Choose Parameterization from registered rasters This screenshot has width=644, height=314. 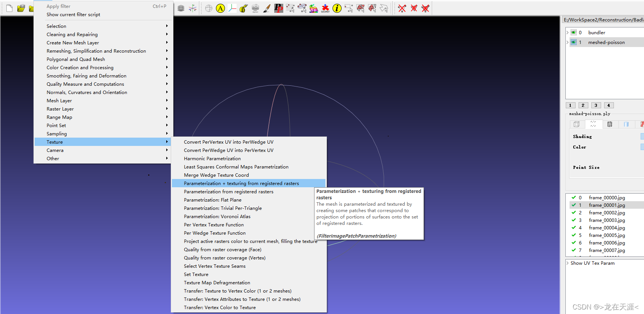pos(249,191)
